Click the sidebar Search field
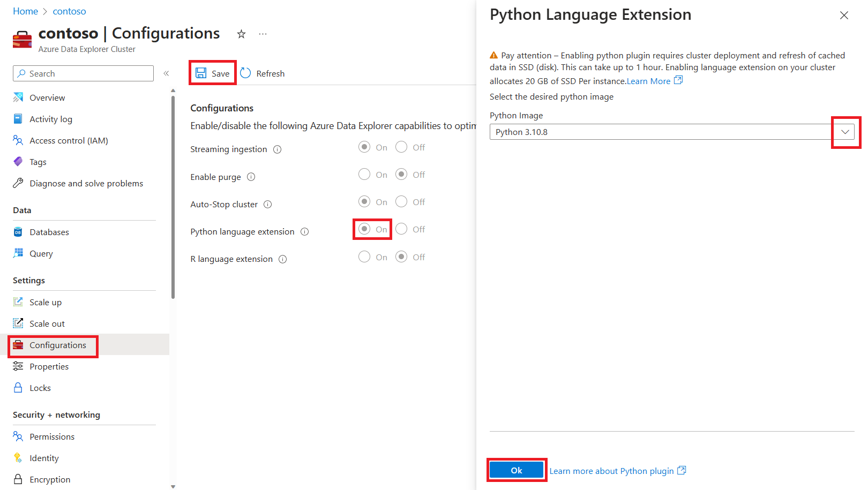 click(83, 73)
